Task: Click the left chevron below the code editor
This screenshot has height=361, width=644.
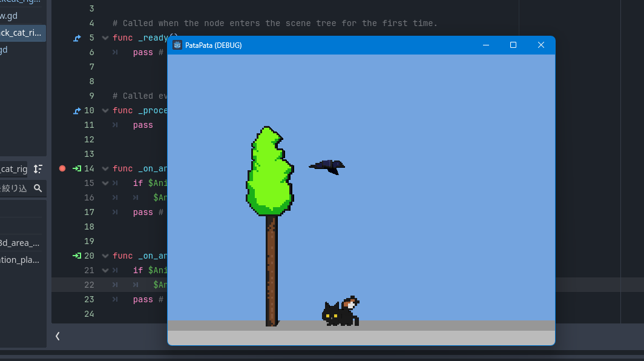Action: pyautogui.click(x=57, y=336)
